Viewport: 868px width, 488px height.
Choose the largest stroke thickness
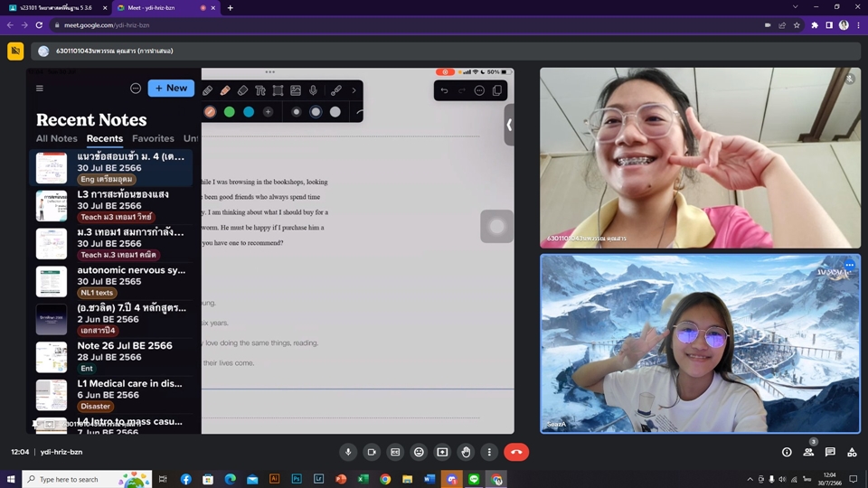(x=335, y=112)
